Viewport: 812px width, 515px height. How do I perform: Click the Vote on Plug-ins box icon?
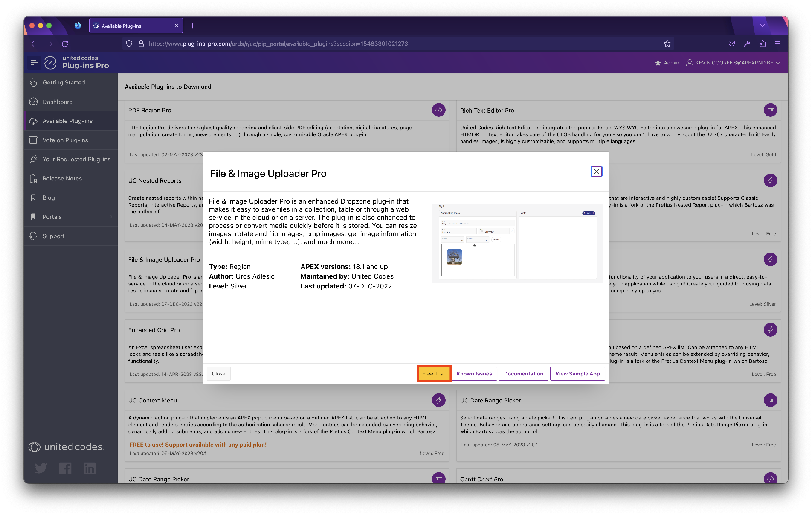[33, 140]
